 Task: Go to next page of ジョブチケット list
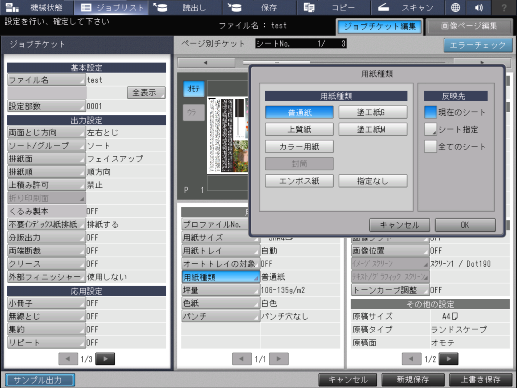(x=105, y=359)
